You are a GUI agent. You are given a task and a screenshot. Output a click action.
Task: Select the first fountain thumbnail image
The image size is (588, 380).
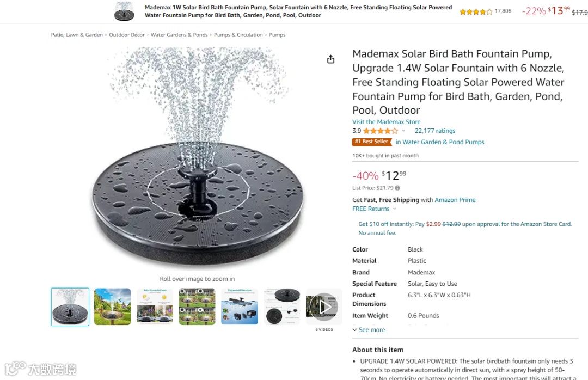pyautogui.click(x=70, y=307)
